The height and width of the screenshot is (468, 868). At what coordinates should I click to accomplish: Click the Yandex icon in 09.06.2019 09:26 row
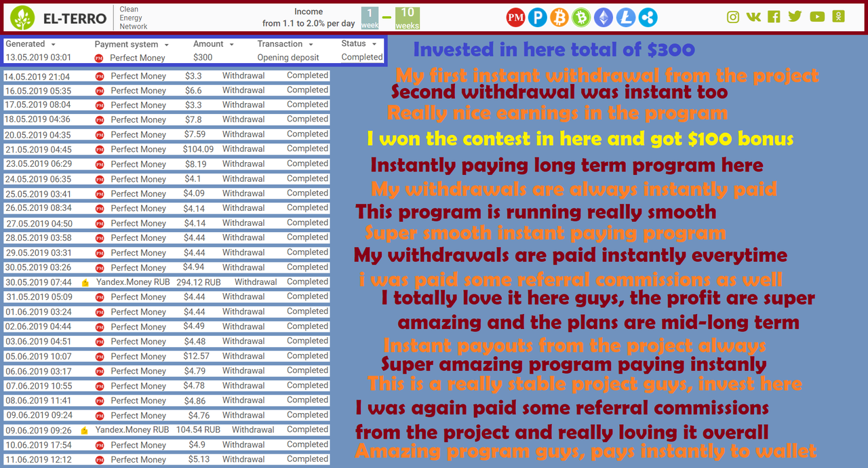[85, 431]
